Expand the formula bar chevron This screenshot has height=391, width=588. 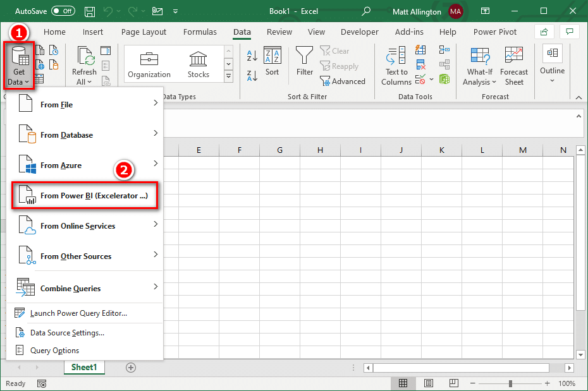coord(579,116)
